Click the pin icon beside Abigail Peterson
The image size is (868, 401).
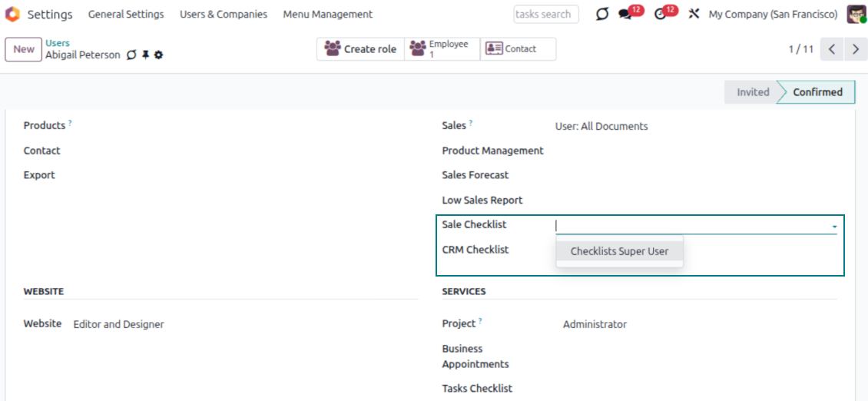coord(145,55)
